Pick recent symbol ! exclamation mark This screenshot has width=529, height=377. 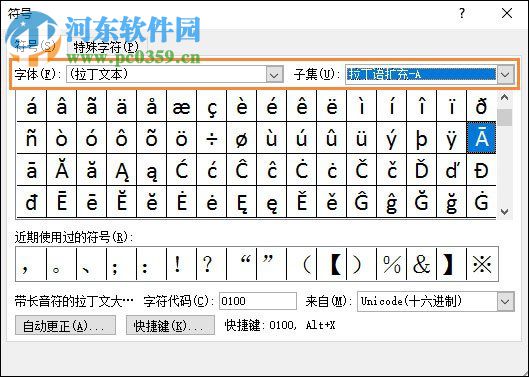(x=182, y=264)
